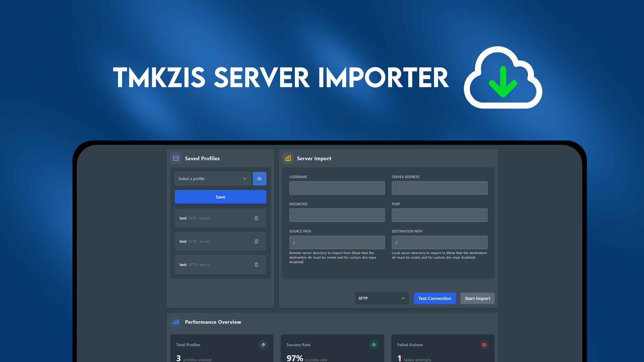Click the Destination Path input field
Viewport: 644px width, 362px height.
pos(439,242)
